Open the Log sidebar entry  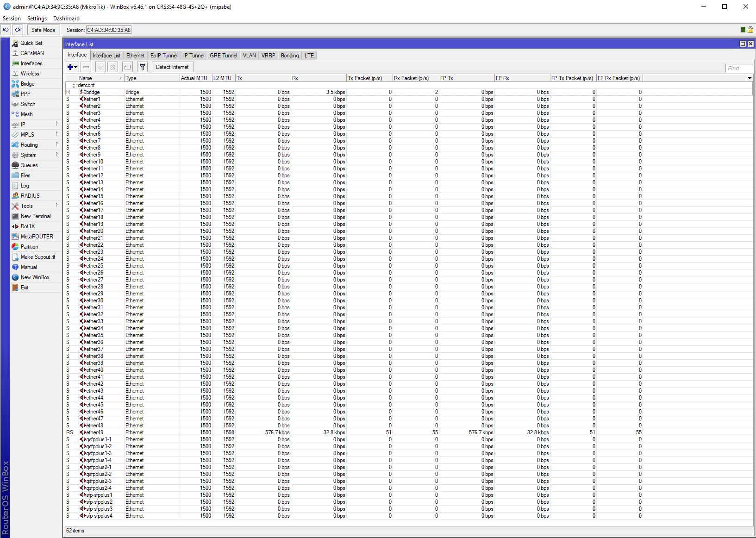[36, 186]
